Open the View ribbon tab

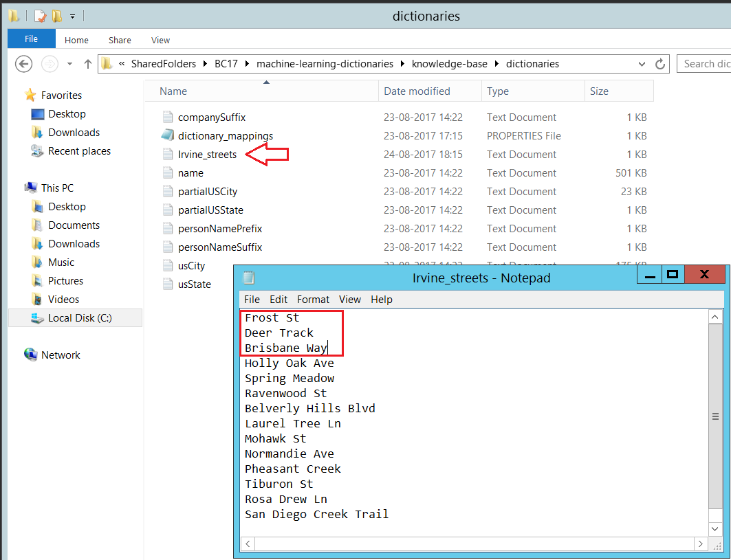pyautogui.click(x=160, y=40)
